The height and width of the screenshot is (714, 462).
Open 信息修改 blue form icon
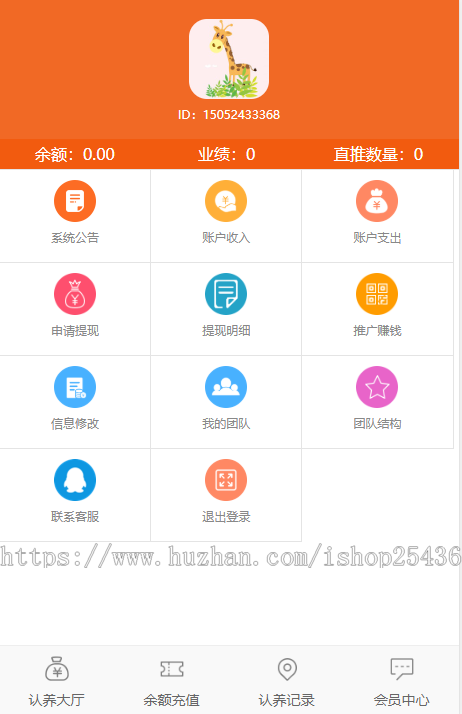coord(75,387)
